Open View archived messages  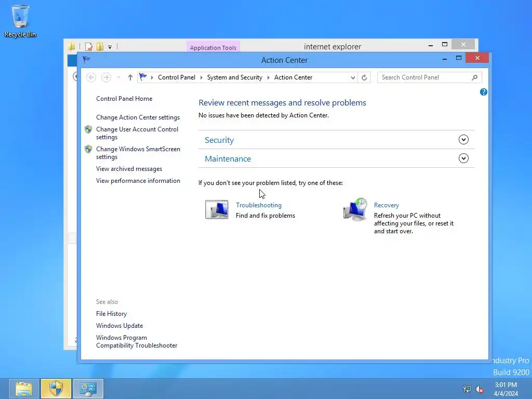pos(129,169)
